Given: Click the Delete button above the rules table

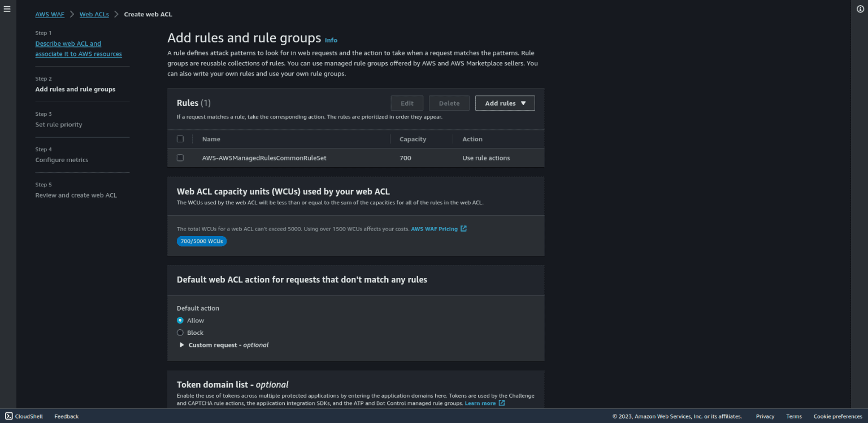Looking at the screenshot, I should click(449, 103).
